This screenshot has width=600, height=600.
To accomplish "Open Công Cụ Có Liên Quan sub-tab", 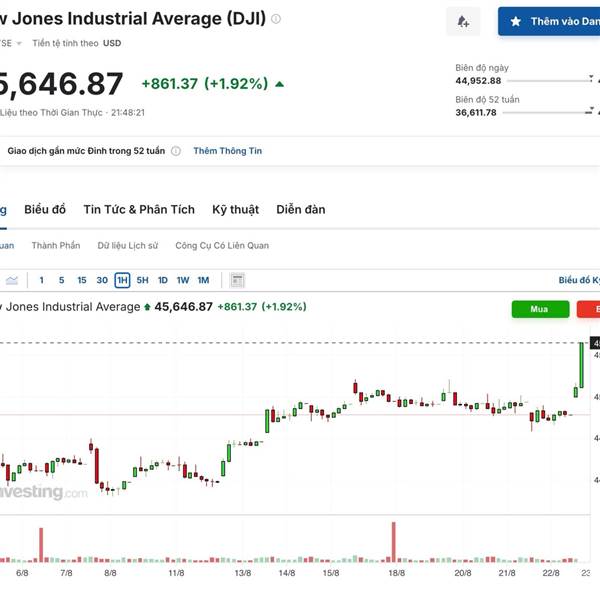I will point(222,245).
